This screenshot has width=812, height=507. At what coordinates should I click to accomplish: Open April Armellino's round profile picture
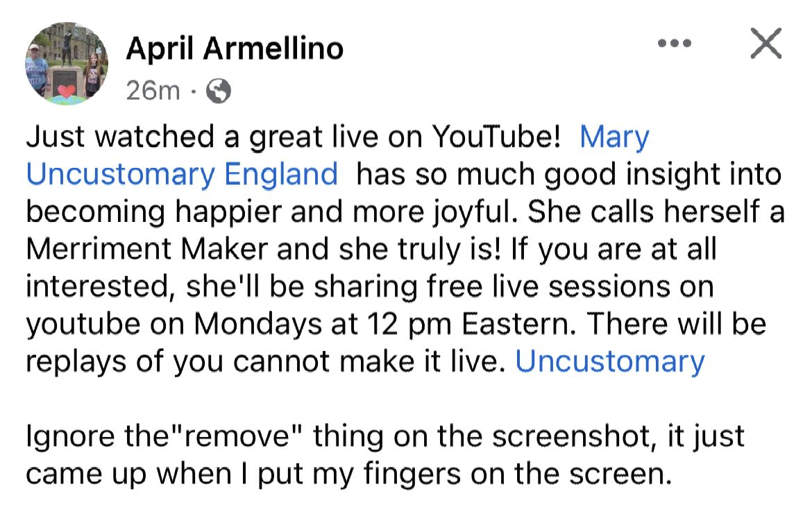tap(67, 63)
